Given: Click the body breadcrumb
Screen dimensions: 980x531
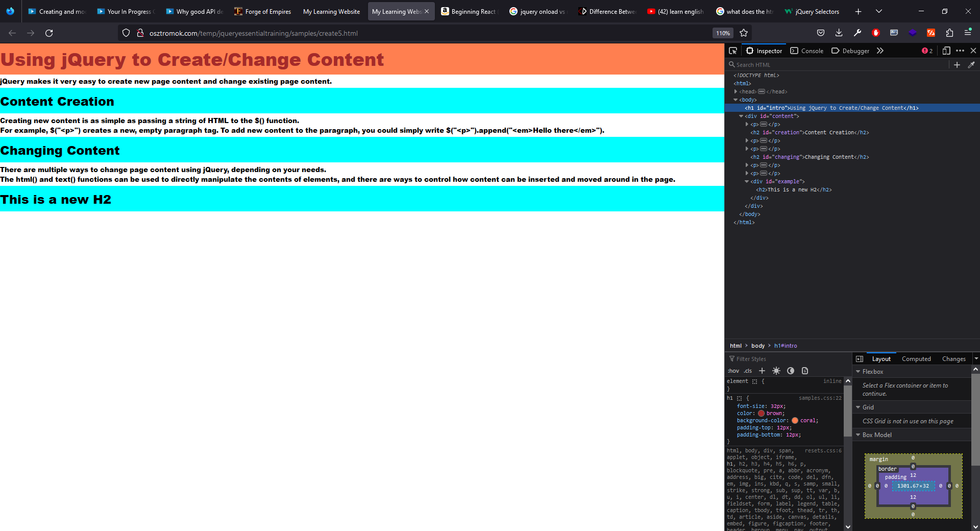Looking at the screenshot, I should click(758, 346).
